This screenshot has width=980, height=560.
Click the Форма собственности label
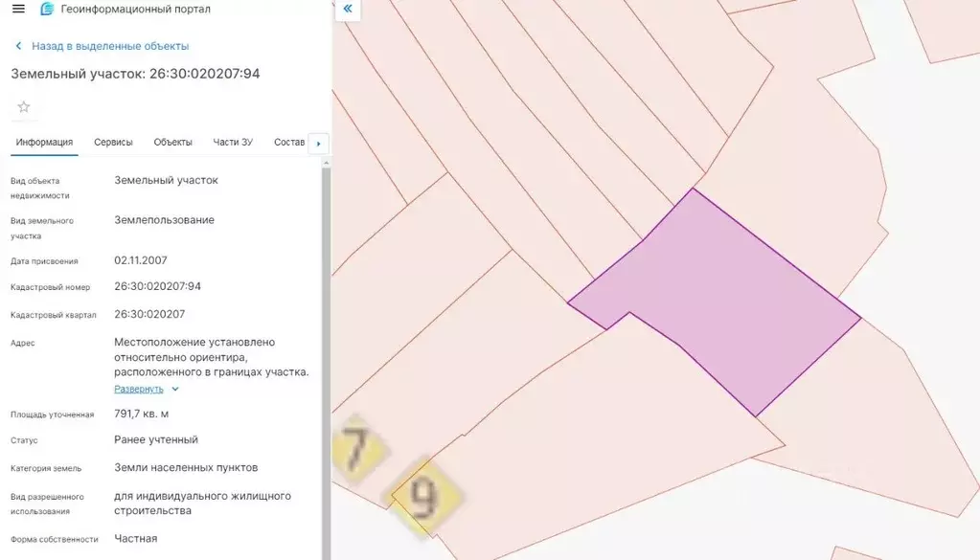pos(55,539)
